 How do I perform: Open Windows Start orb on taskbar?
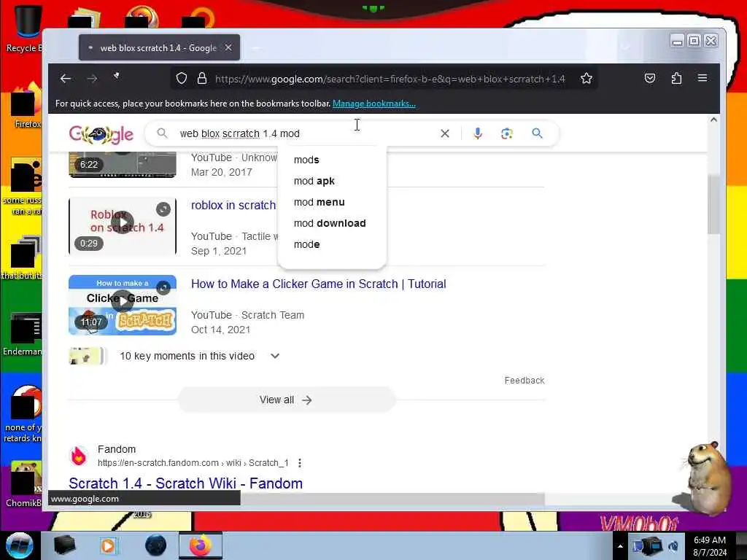(19, 545)
